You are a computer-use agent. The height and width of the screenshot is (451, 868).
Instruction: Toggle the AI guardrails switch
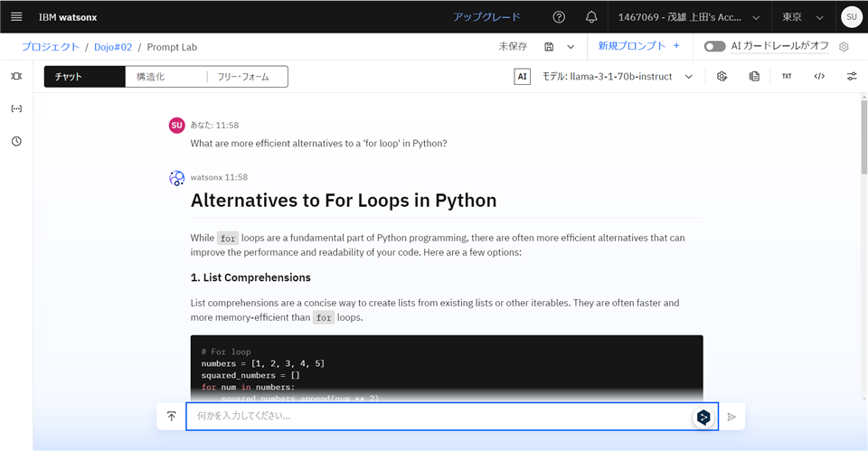pyautogui.click(x=714, y=46)
